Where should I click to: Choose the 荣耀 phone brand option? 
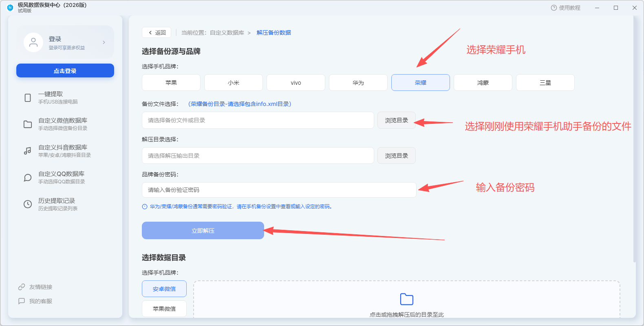tap(421, 83)
